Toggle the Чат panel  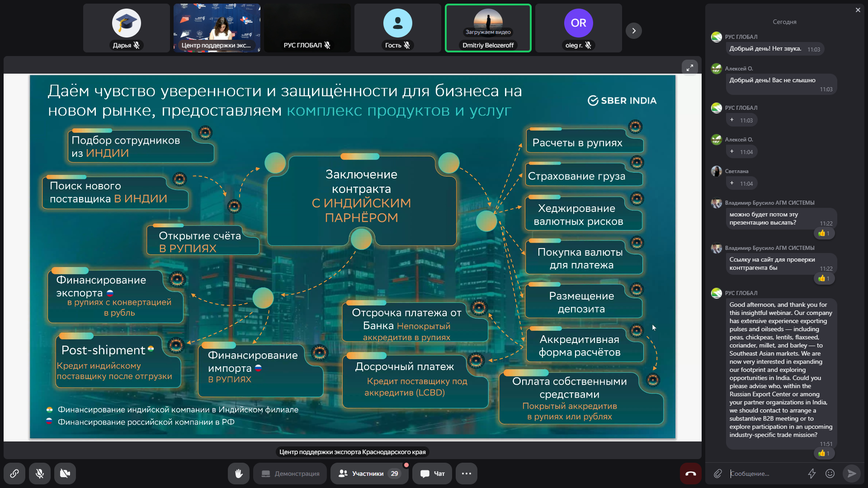432,474
